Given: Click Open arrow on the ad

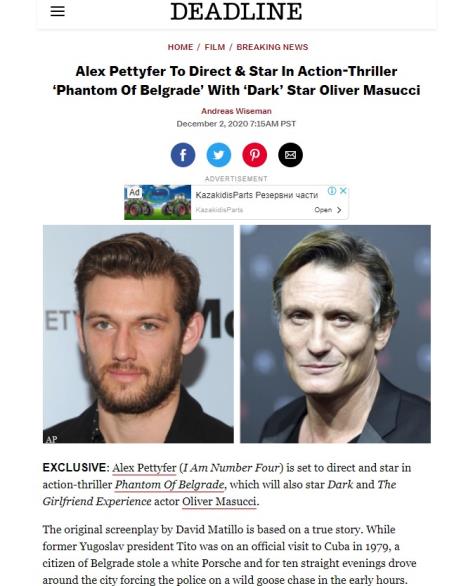Looking at the screenshot, I should [x=328, y=210].
